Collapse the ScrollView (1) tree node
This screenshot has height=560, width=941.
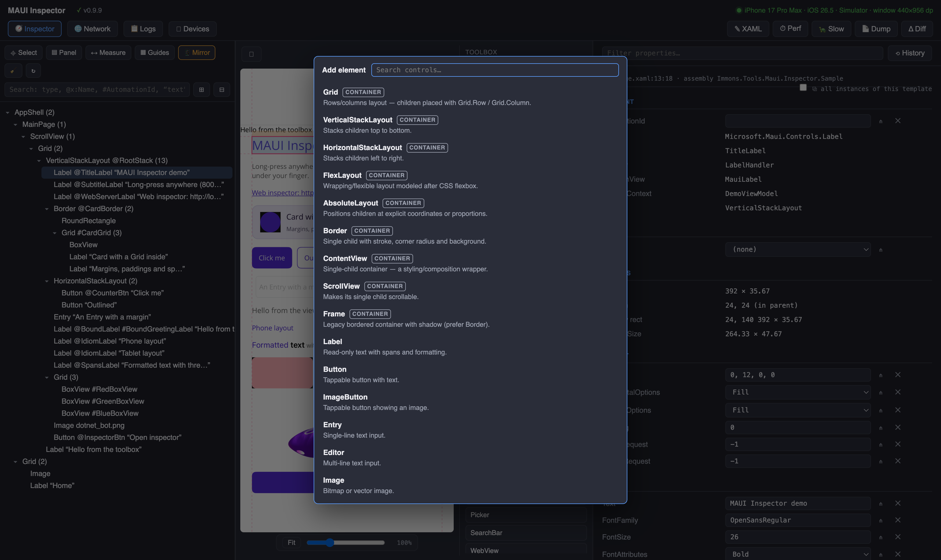click(24, 137)
